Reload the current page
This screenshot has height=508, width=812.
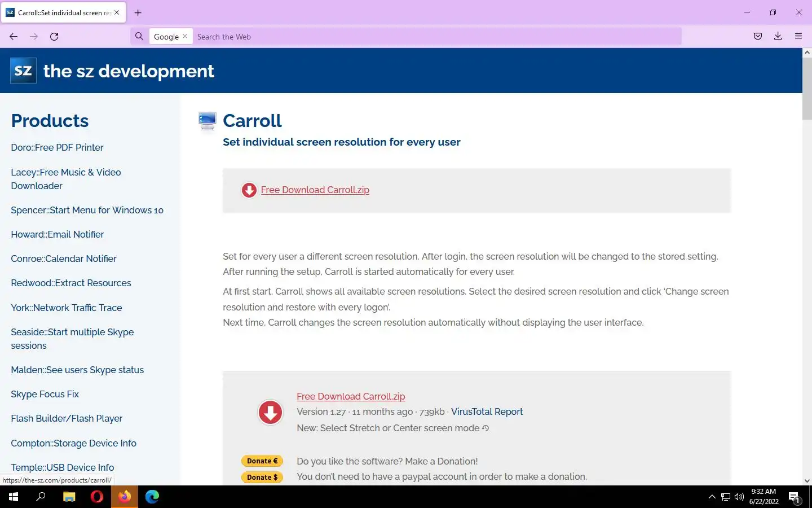54,37
